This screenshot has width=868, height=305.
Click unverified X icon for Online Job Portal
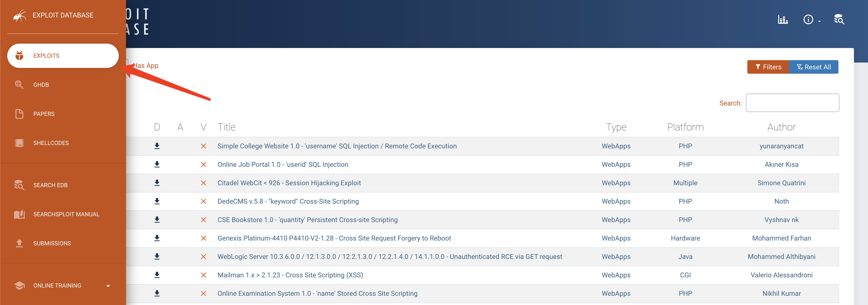point(204,164)
